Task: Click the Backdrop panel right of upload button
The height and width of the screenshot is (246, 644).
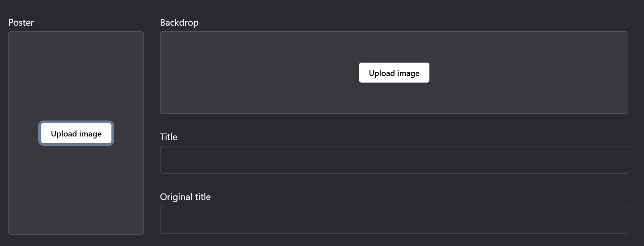Action: click(529, 73)
